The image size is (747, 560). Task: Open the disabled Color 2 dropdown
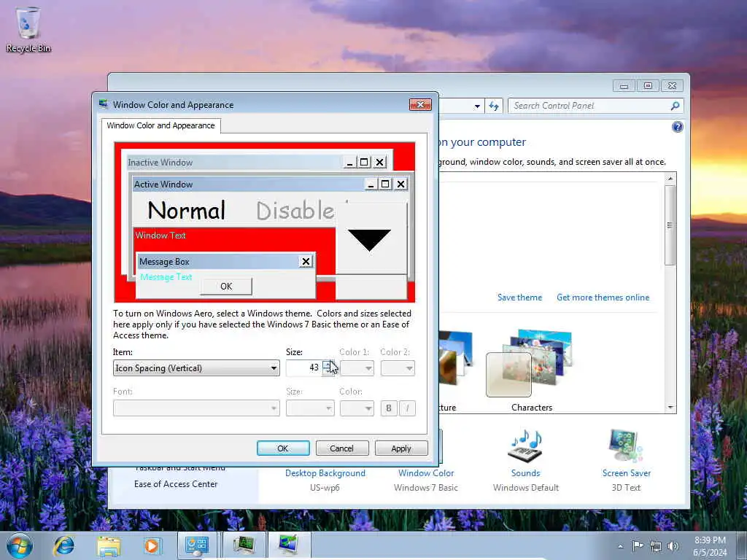[398, 368]
